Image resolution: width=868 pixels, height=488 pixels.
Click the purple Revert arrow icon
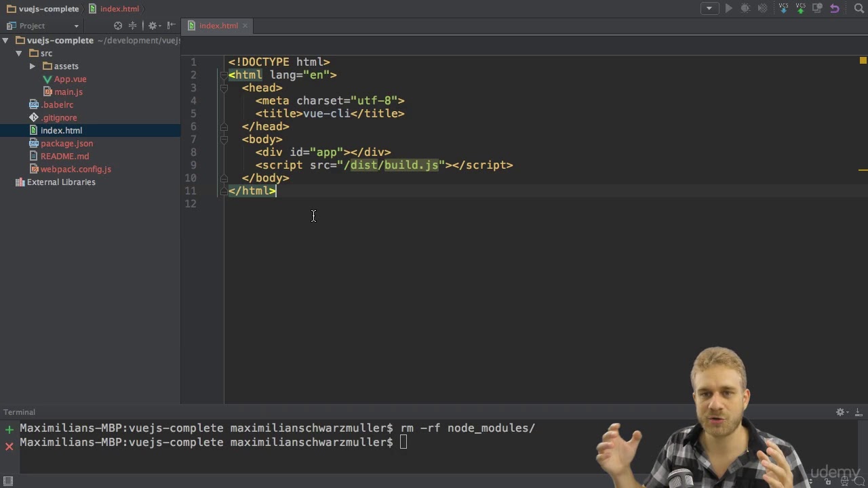click(835, 9)
